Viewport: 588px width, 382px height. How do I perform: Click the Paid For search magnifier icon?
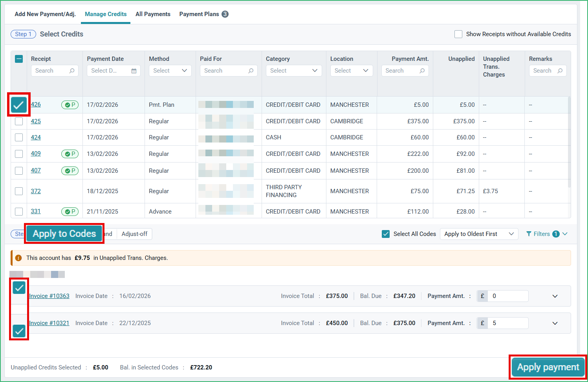[x=251, y=71]
